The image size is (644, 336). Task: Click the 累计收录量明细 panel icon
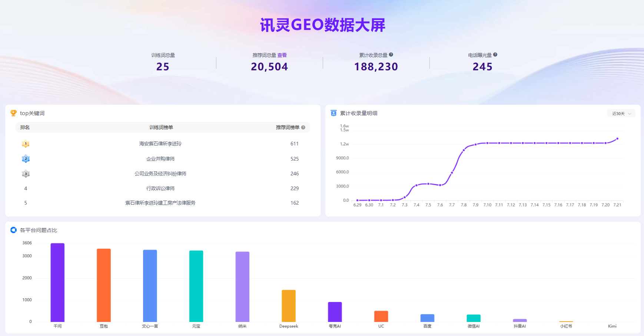333,113
